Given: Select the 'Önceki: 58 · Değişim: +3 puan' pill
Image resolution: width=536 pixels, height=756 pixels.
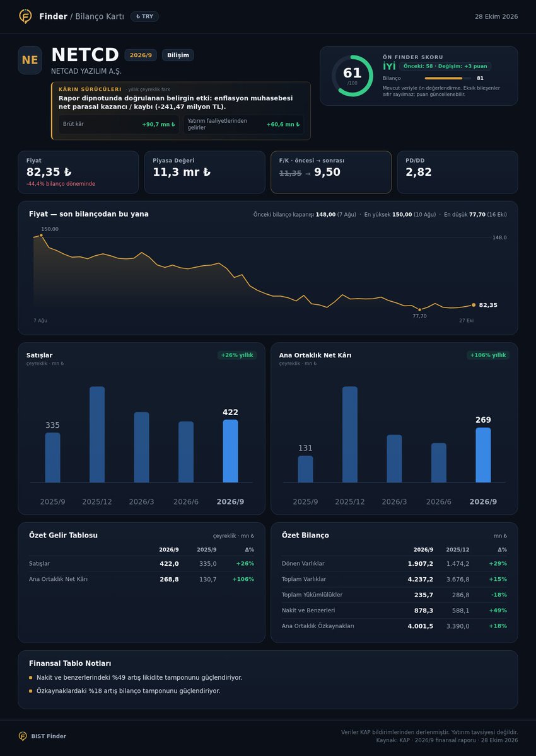Looking at the screenshot, I should [x=445, y=66].
